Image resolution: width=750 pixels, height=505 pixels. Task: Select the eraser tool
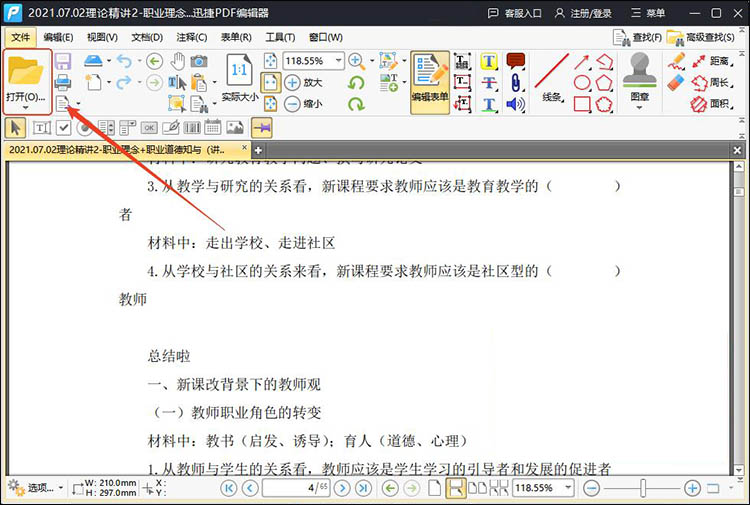pos(676,82)
